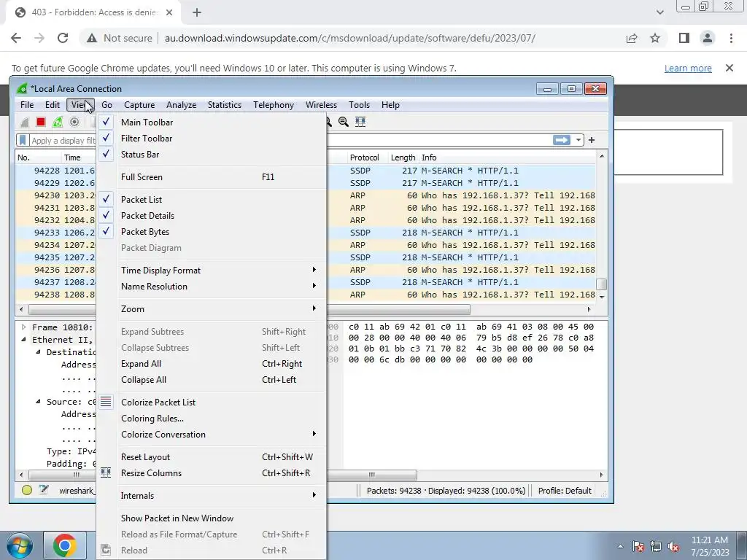Open Internals submenu
The image size is (747, 560).
click(x=212, y=496)
